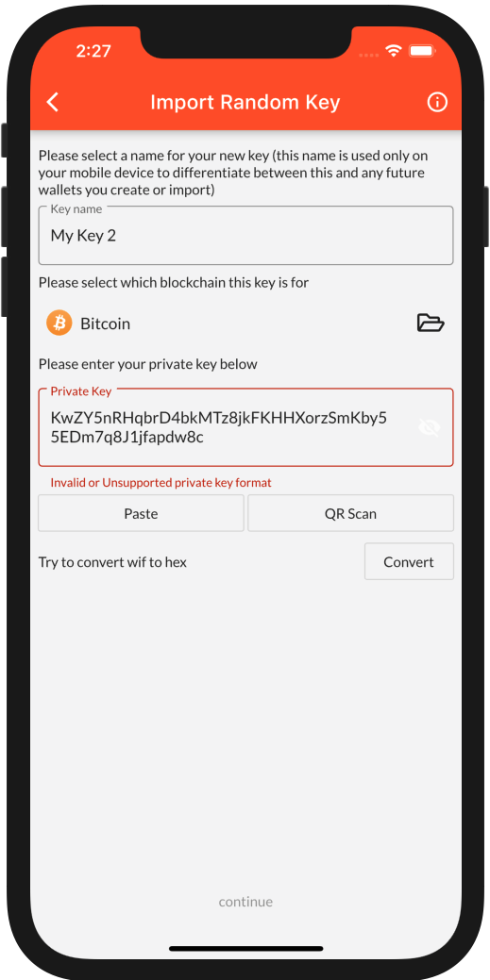Select the Bitcoin blockchain row
The image size is (490, 980).
click(245, 324)
